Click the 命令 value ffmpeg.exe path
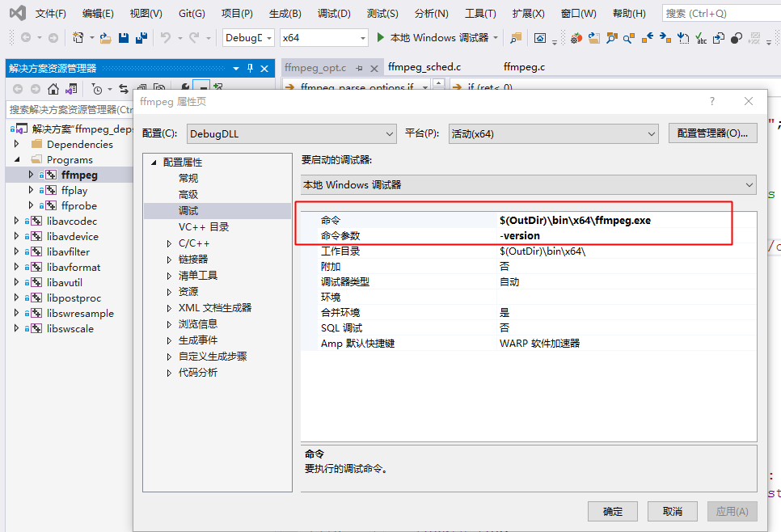Screen dimensions: 781x532 click(576, 220)
